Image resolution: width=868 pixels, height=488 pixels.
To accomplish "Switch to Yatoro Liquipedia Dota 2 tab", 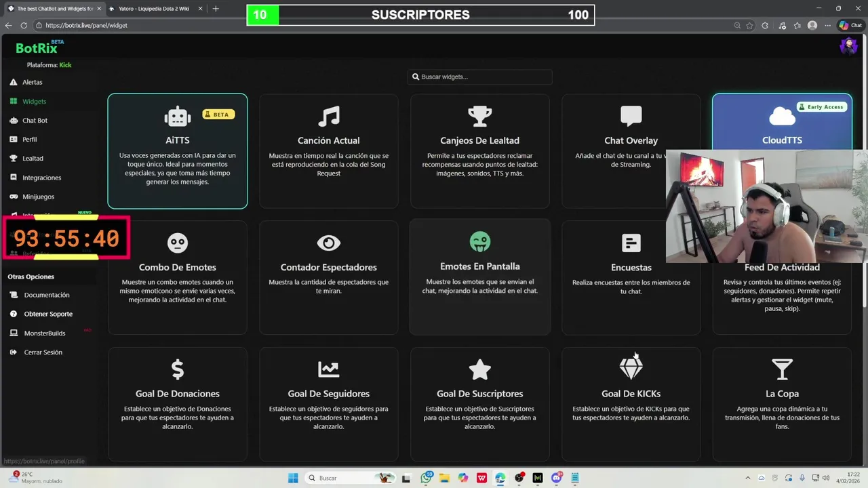I will (155, 9).
